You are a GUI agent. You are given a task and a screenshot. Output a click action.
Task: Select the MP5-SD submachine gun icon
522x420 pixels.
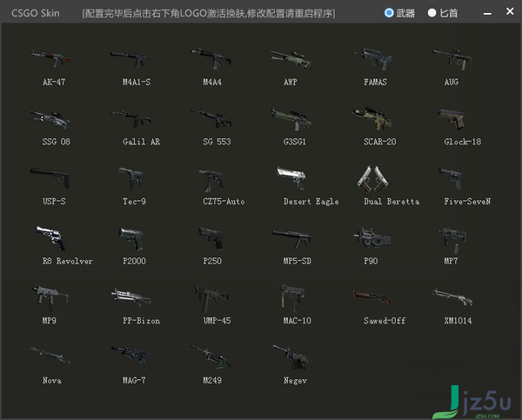[291, 239]
